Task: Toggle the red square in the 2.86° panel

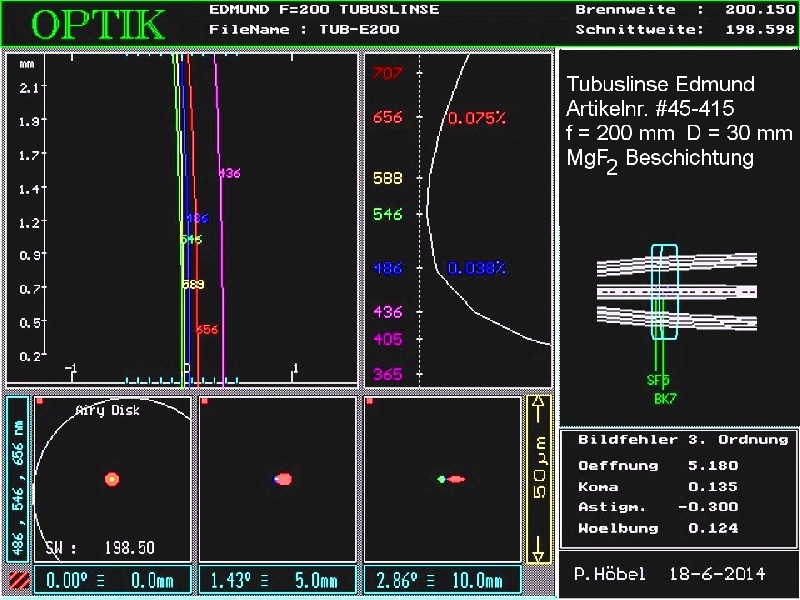Action: click(369, 402)
